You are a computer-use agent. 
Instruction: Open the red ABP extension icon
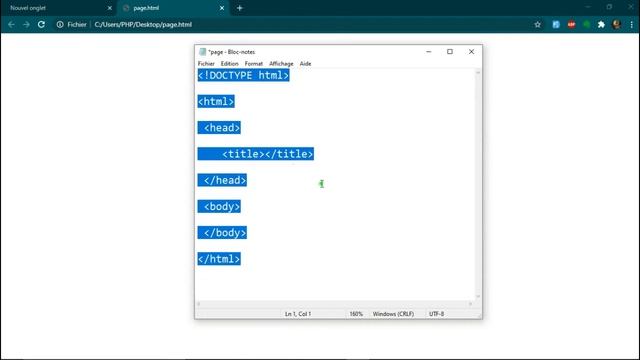click(571, 24)
